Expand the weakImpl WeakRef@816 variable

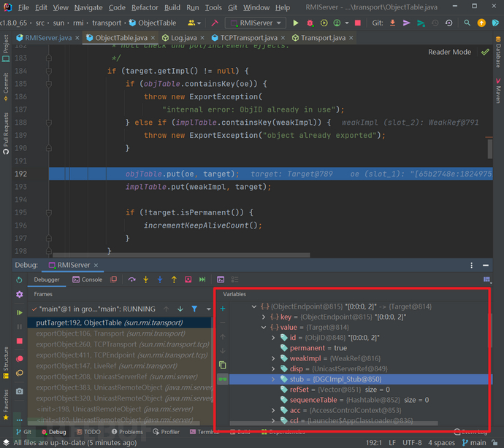click(x=273, y=358)
